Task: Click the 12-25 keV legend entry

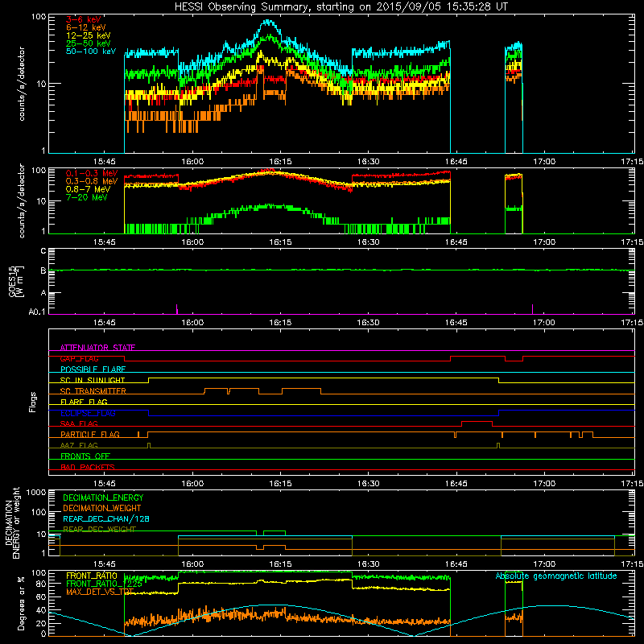Action: tap(88, 35)
